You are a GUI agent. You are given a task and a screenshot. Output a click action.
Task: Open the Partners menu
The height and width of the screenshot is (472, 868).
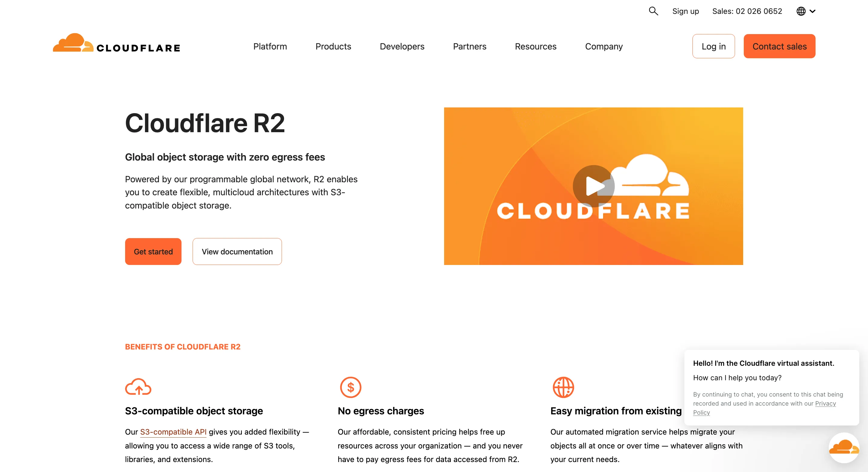click(469, 46)
